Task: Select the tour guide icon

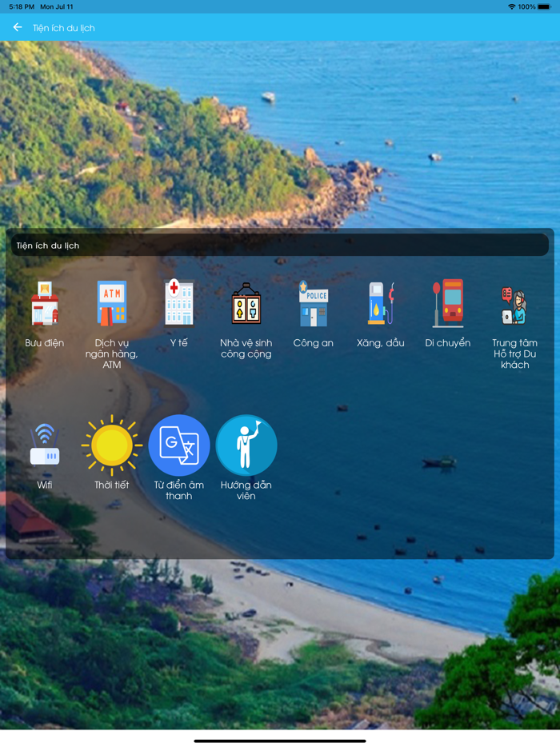Action: click(246, 445)
